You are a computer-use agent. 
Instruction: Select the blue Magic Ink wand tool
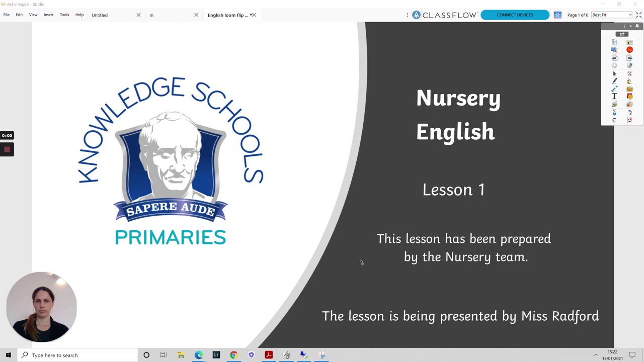click(x=614, y=89)
